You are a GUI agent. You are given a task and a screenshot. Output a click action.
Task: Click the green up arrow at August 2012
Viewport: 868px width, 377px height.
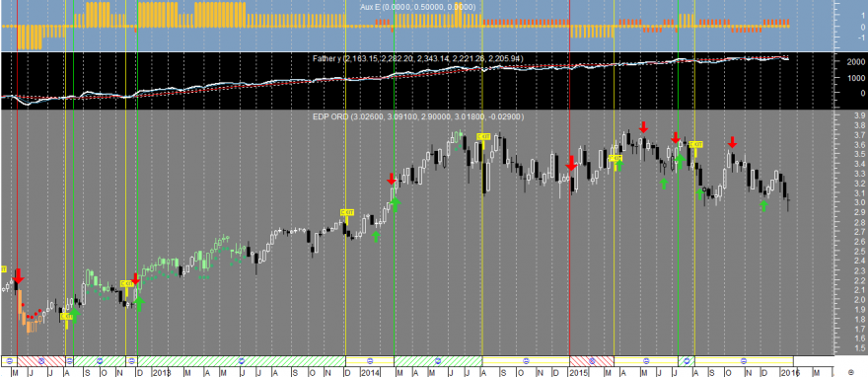(x=75, y=315)
